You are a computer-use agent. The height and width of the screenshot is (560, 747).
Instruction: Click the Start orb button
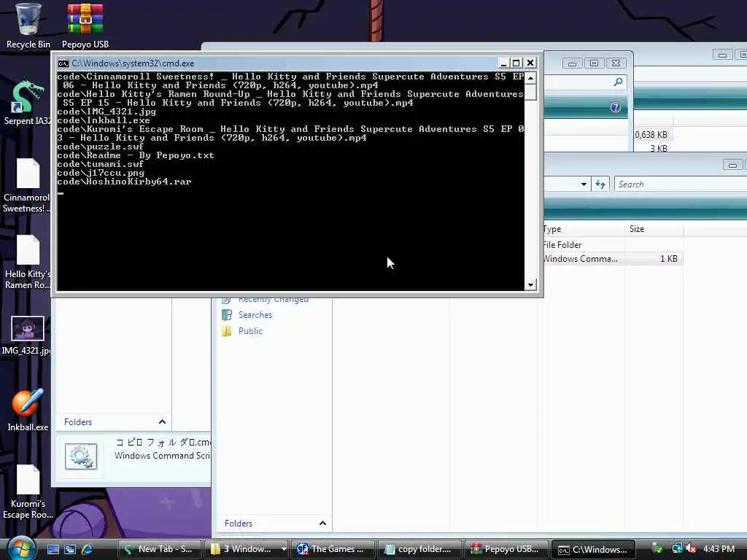coord(21,548)
